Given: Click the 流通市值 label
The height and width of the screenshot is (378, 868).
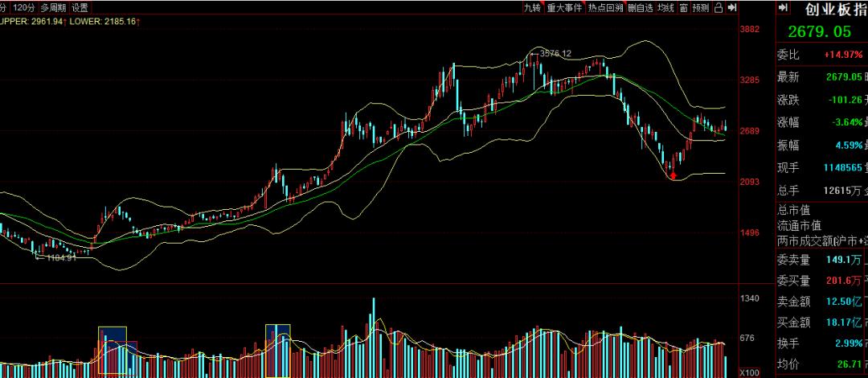Looking at the screenshot, I should click(800, 225).
